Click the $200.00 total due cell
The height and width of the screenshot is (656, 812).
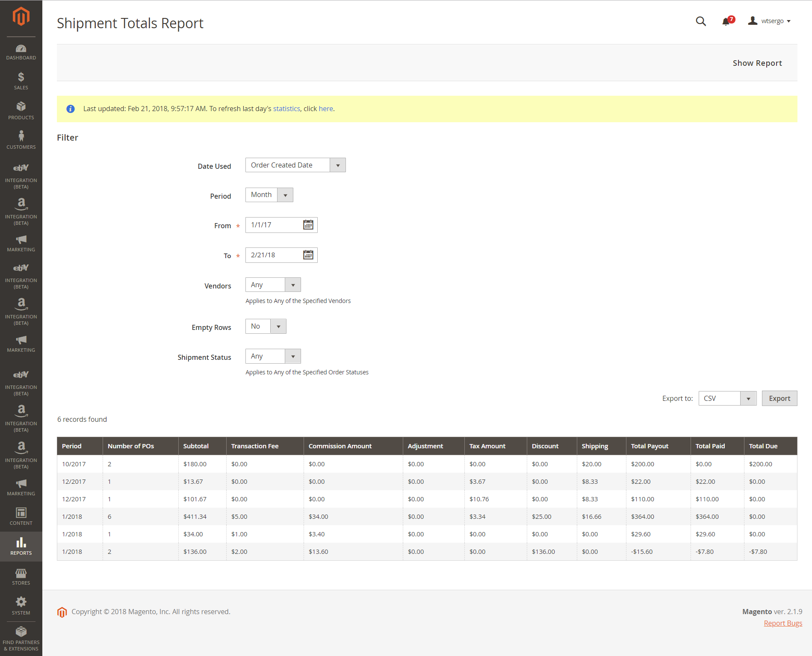click(771, 464)
